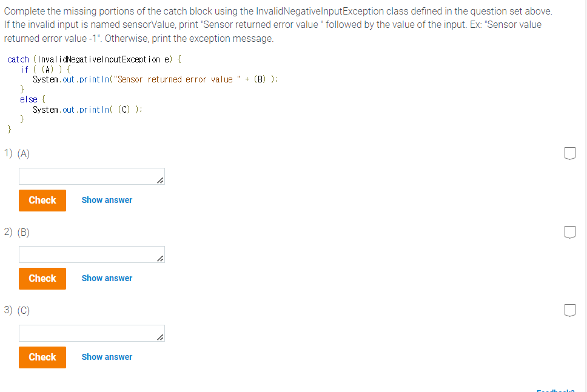This screenshot has height=392, width=587.
Task: Click the Check button for question 2 (B)
Action: (x=42, y=278)
